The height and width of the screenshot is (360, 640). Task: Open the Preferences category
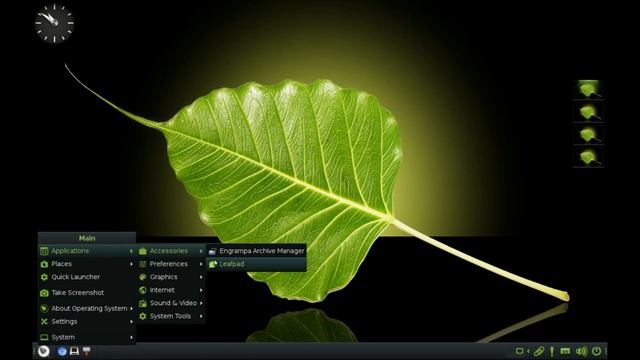click(171, 264)
